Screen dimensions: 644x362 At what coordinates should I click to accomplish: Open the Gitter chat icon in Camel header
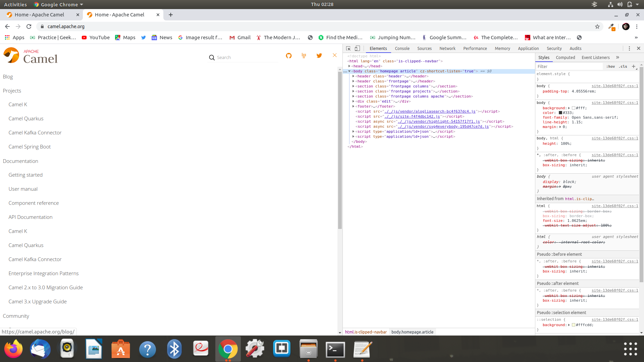(x=304, y=56)
